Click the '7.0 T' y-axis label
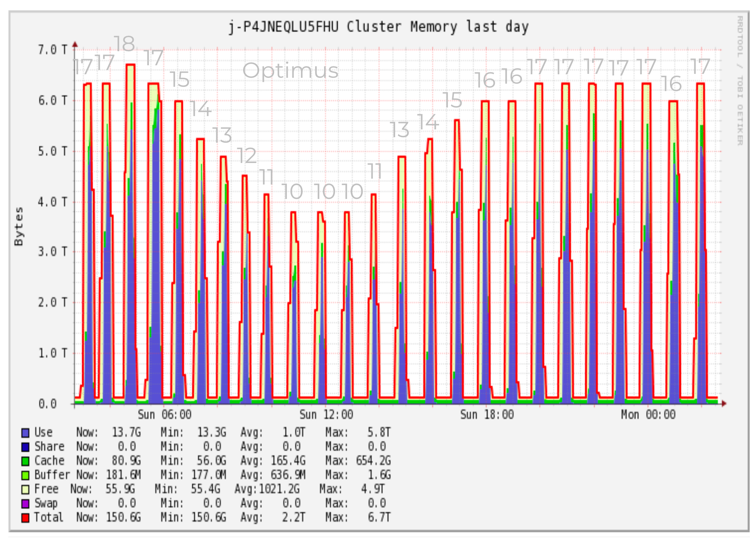756x541 pixels. pos(53,50)
